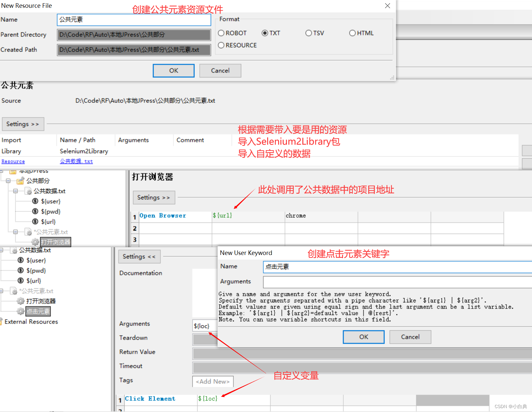Click *公共元素.txt file icon in tree containing 点击元素

point(14,291)
